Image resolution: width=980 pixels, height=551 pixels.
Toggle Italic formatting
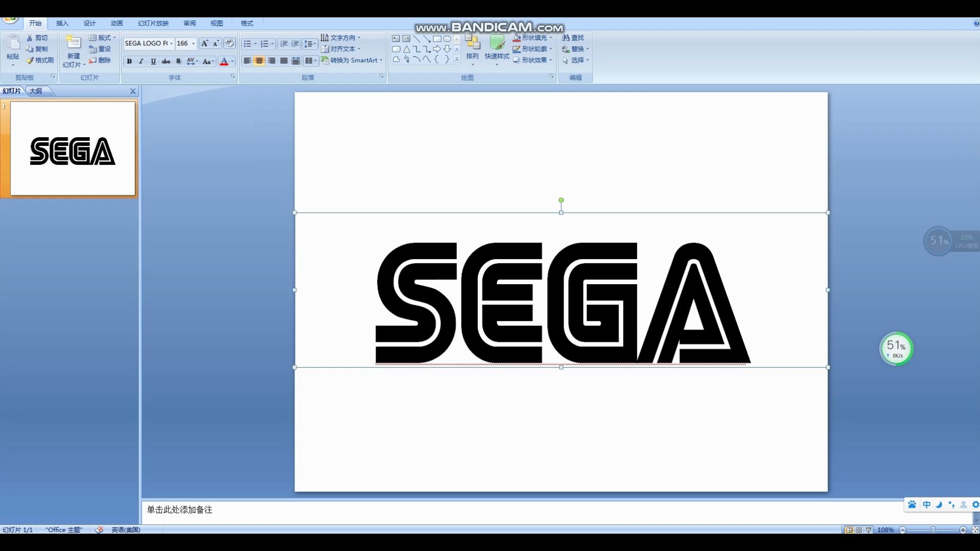coord(141,61)
